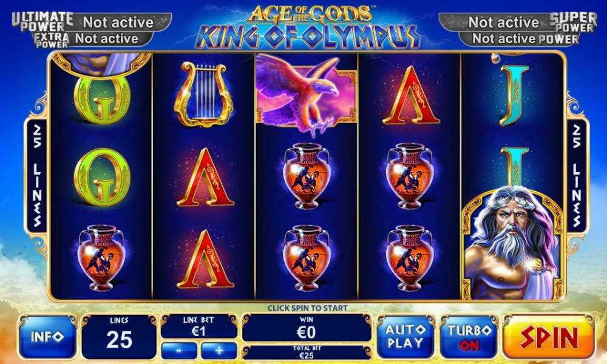Click the vase symbol on reel one
This screenshot has width=607, height=364.
(x=101, y=258)
